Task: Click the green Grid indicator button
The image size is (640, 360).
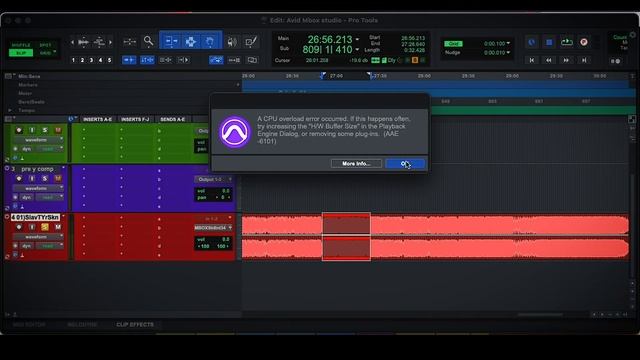Action: [x=453, y=44]
